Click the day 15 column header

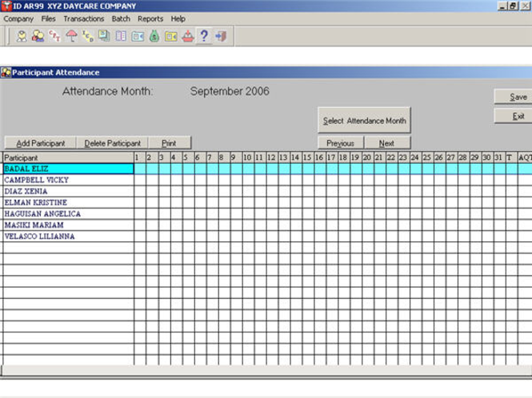coord(307,157)
